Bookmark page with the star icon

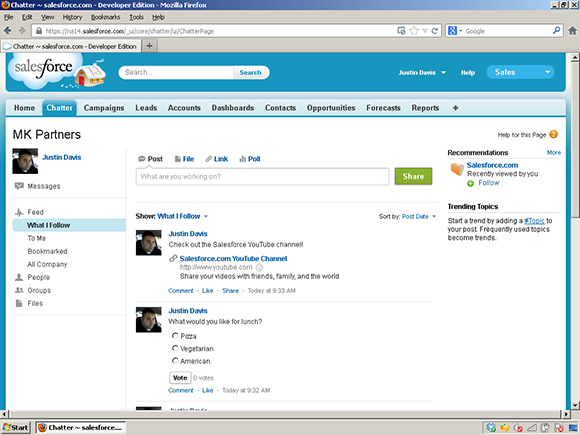pyautogui.click(x=414, y=31)
